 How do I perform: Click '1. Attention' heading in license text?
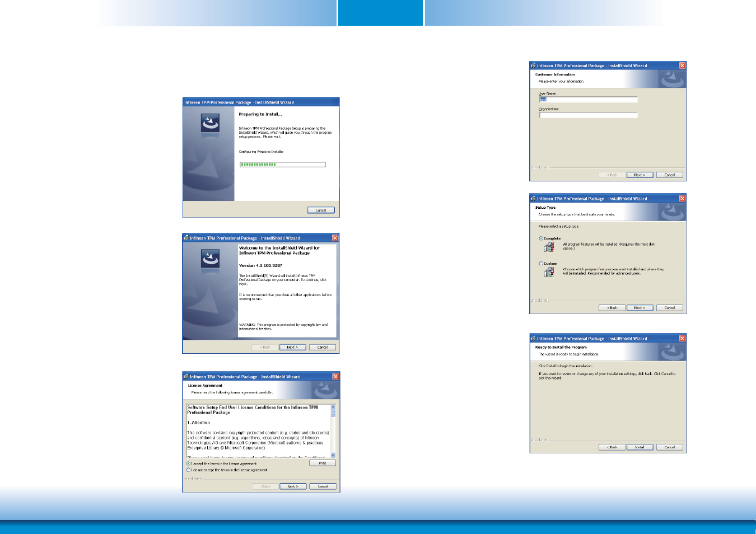[199, 423]
